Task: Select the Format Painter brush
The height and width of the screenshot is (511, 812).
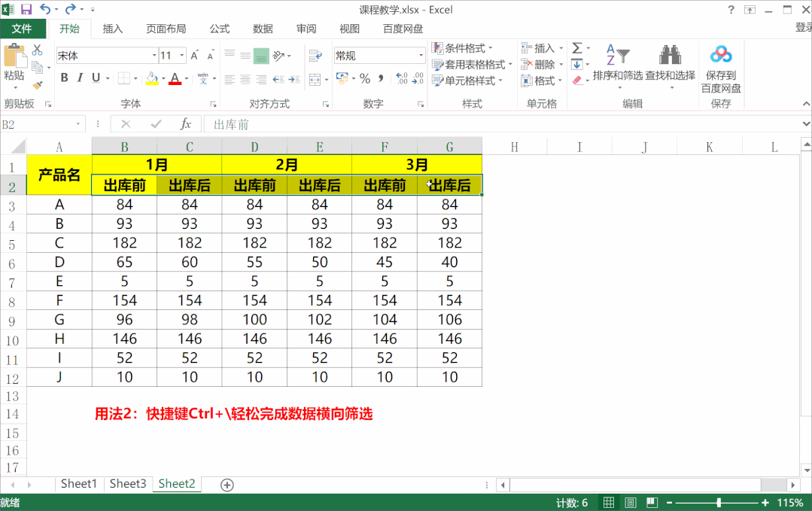Action: pos(37,84)
